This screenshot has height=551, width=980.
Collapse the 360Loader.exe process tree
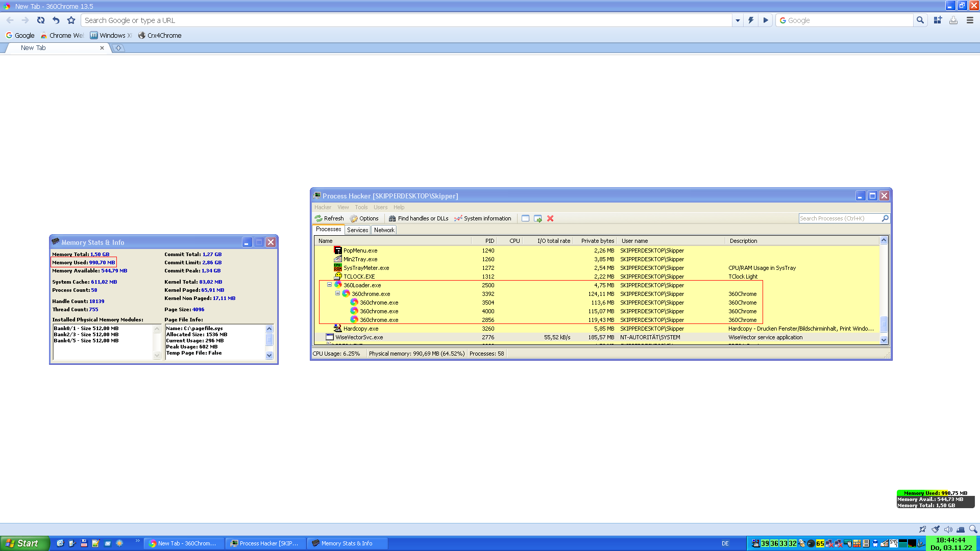pyautogui.click(x=329, y=285)
